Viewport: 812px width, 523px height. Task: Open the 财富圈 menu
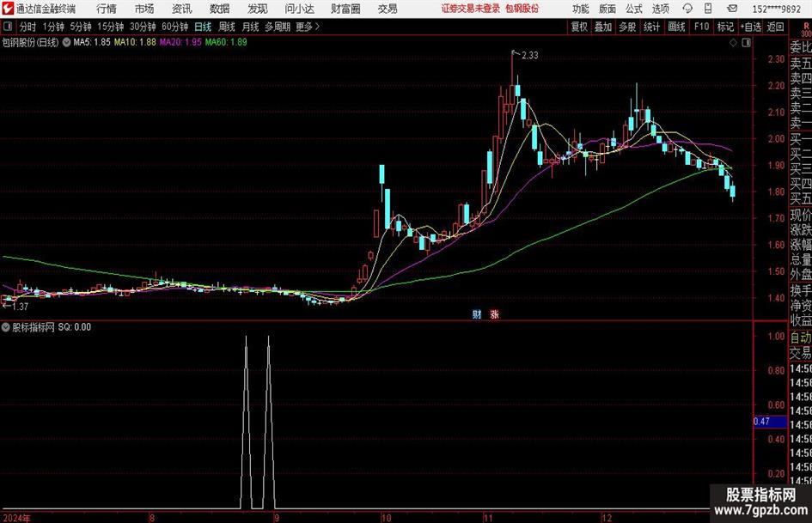pos(345,9)
